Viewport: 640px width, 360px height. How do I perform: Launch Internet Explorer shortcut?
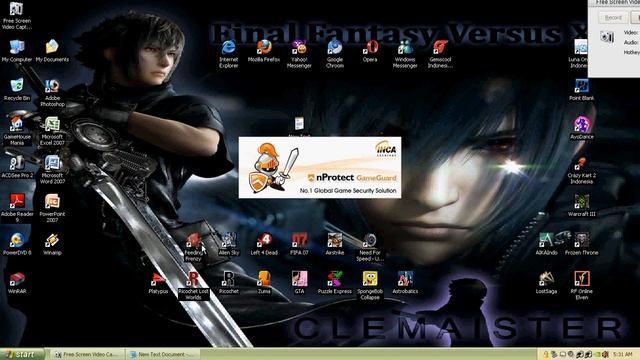pyautogui.click(x=229, y=54)
